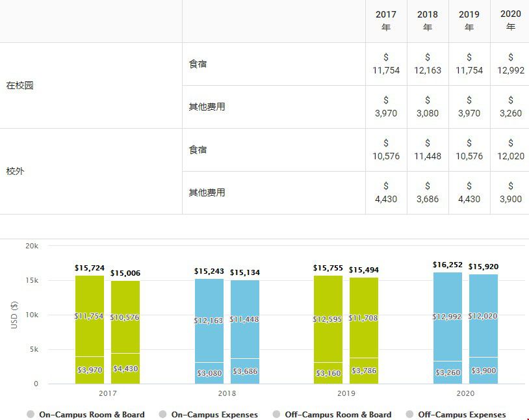Click the $15,920 total label
Screen dimensions: 529x420
484,267
